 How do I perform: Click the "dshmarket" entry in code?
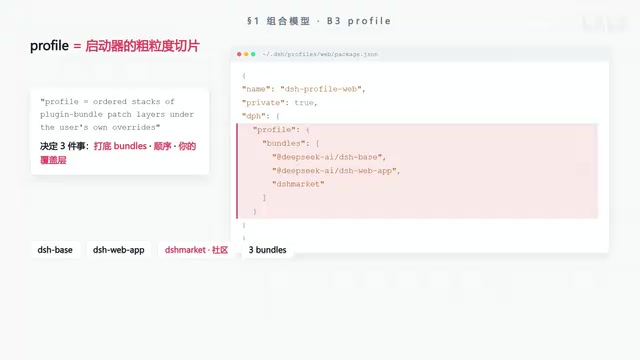pos(298,184)
